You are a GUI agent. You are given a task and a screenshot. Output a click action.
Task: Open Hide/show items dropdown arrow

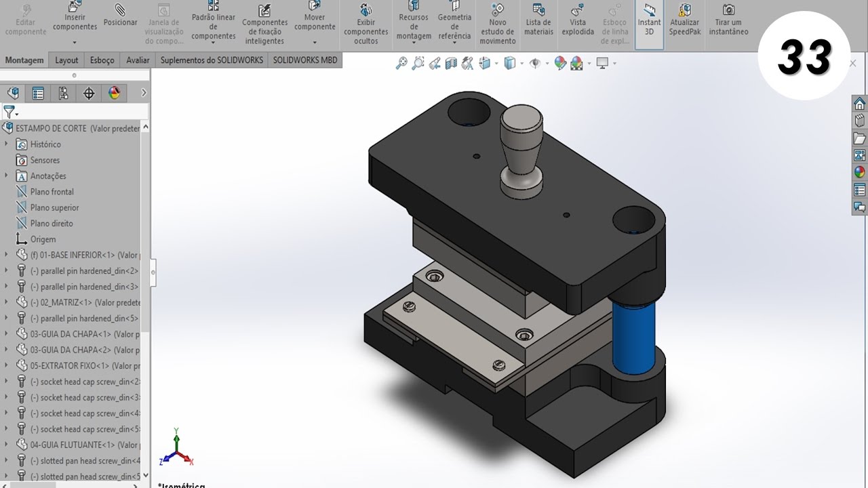coord(546,63)
